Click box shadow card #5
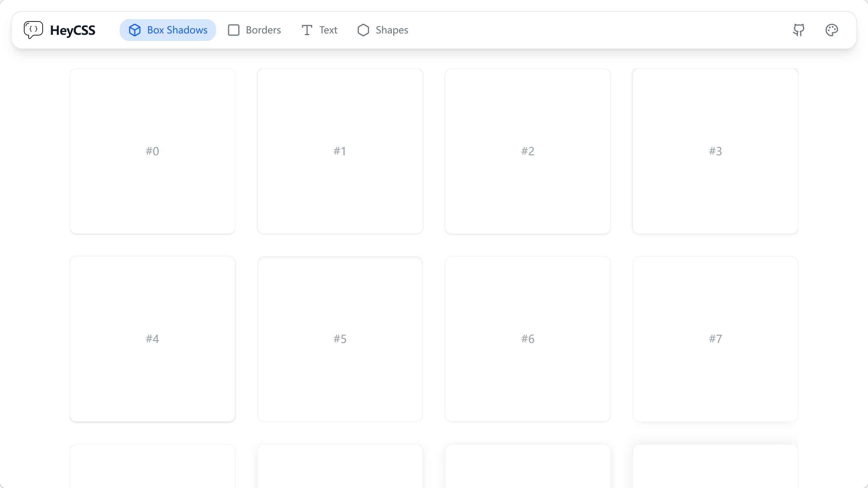The height and width of the screenshot is (488, 868). click(x=340, y=339)
